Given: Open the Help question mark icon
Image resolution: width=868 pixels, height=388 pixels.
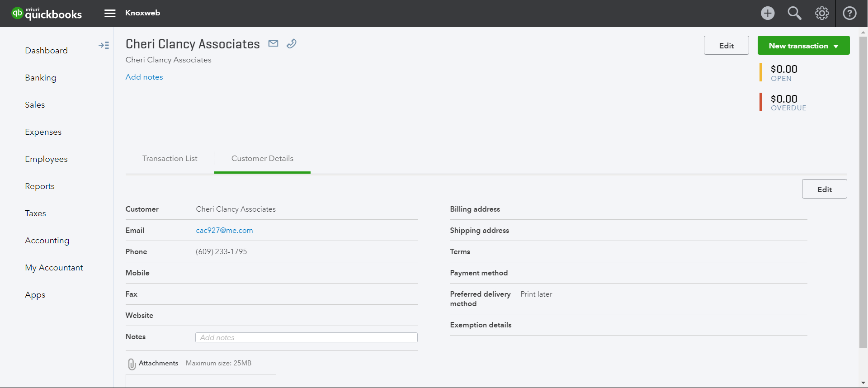Looking at the screenshot, I should coord(849,13).
